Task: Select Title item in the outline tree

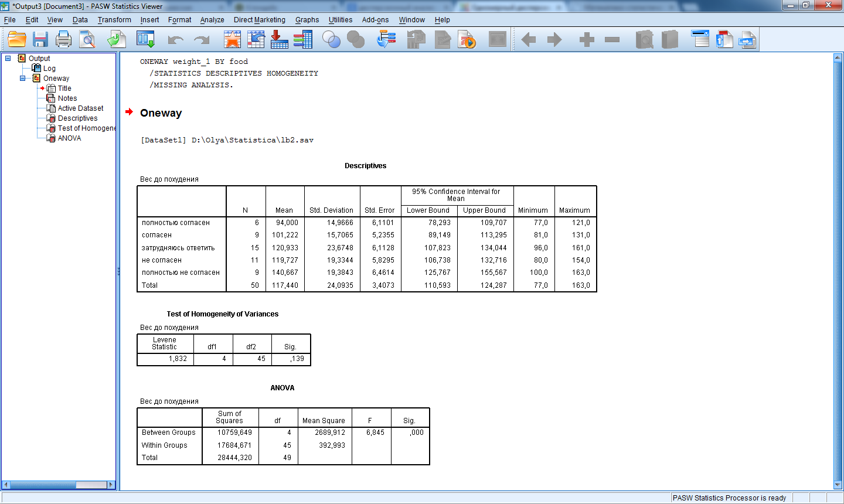Action: pyautogui.click(x=64, y=88)
